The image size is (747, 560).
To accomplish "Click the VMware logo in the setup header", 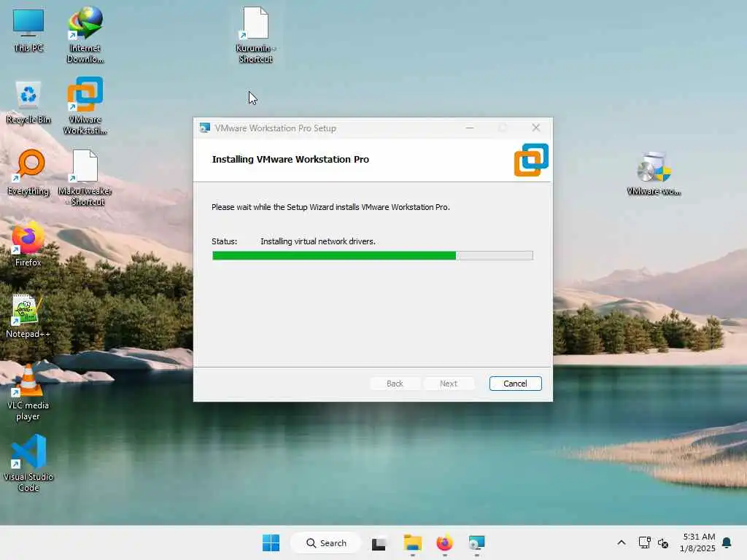I will (531, 160).
